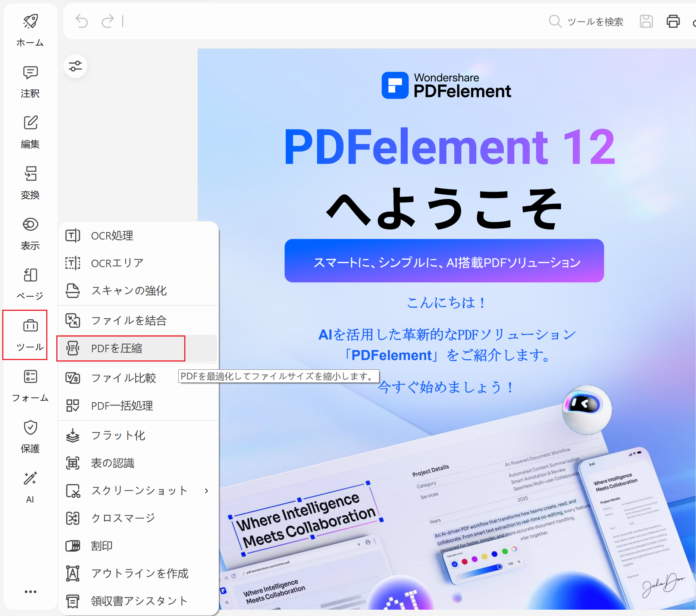
Task: Select スキャンの強化 menu entry
Action: tap(138, 291)
